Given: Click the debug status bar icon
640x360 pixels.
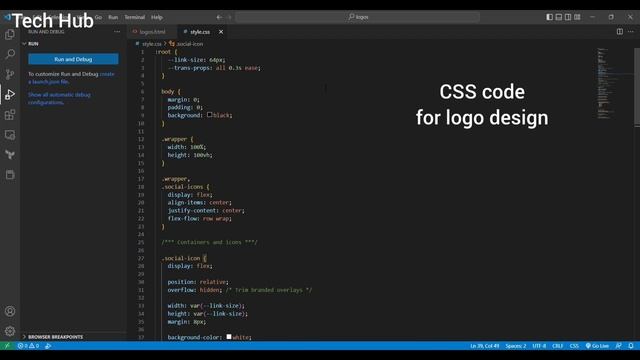Looking at the screenshot, I should pos(48,346).
